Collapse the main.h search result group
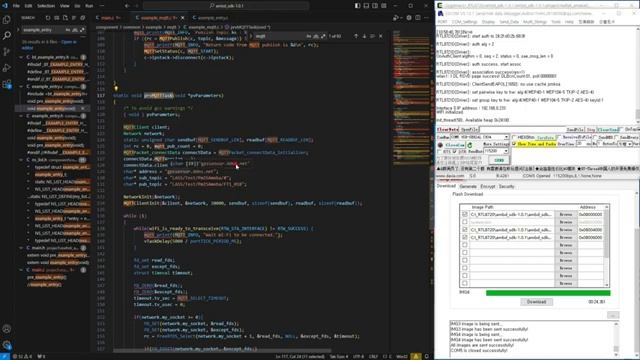This screenshot has width=640, height=360. (21, 248)
